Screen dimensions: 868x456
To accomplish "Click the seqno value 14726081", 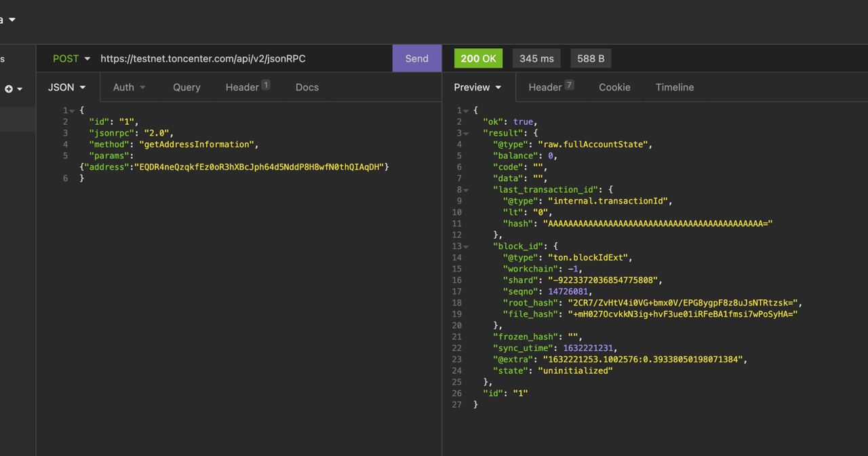I will click(568, 292).
